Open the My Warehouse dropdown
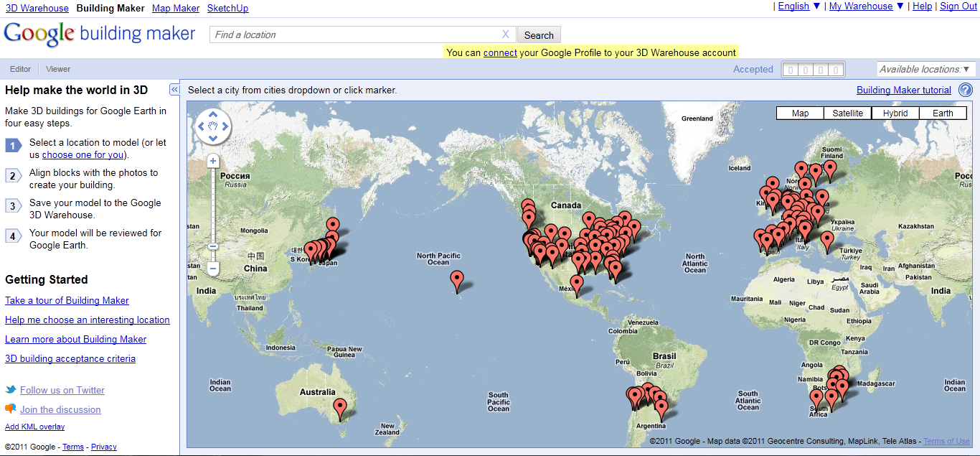 [x=867, y=6]
